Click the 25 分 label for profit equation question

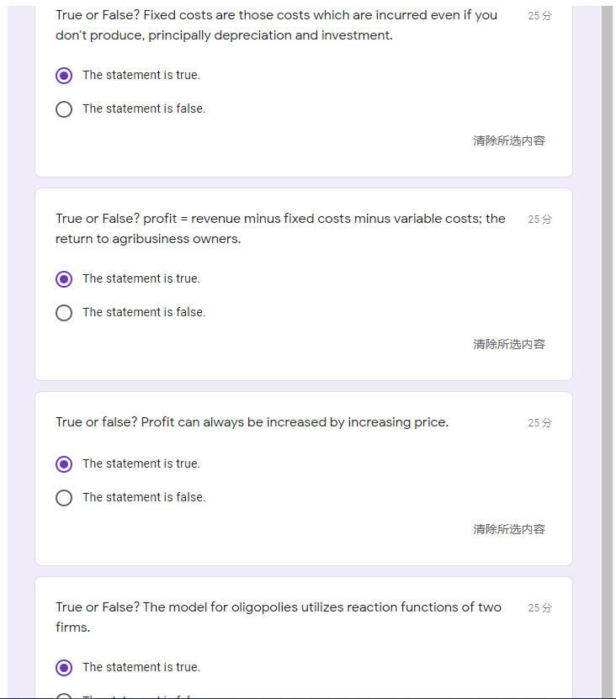tap(539, 220)
